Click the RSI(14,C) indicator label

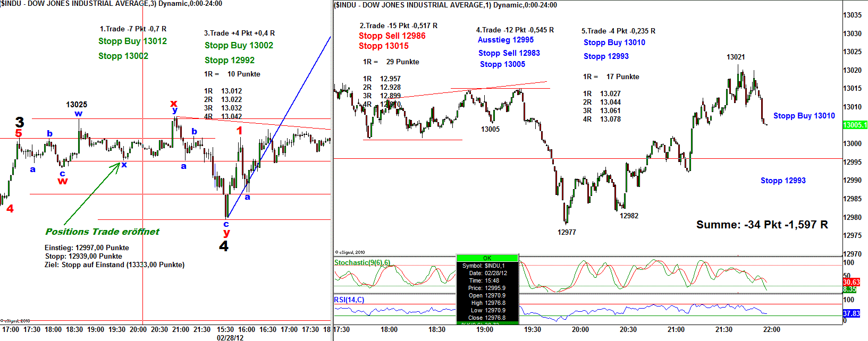(349, 300)
